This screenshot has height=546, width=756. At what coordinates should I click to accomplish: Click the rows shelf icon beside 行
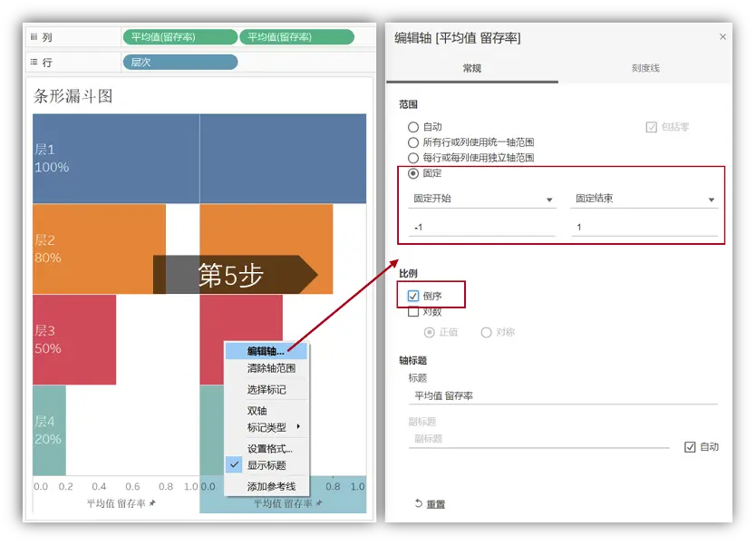click(34, 63)
